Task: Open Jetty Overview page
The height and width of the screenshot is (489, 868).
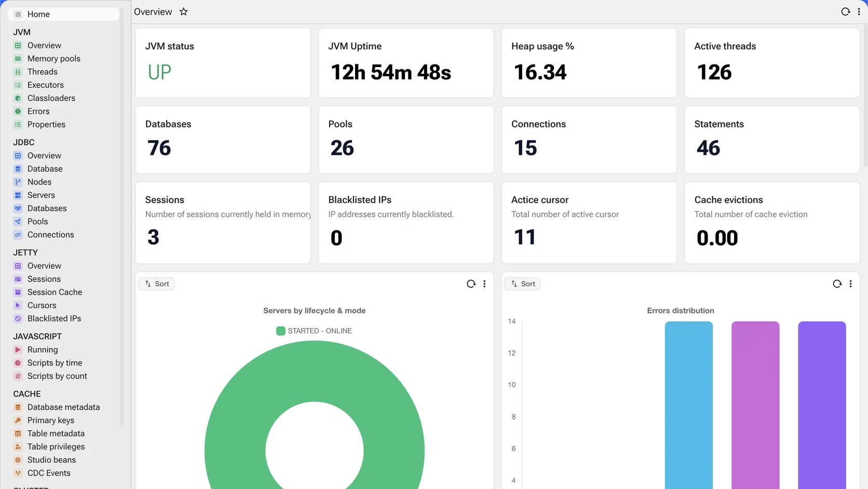Action: 44,266
